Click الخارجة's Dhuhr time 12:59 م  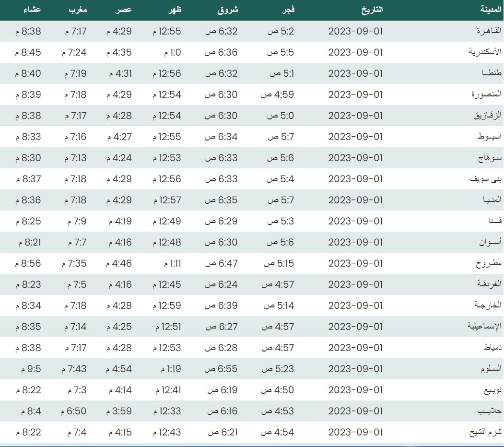click(167, 306)
